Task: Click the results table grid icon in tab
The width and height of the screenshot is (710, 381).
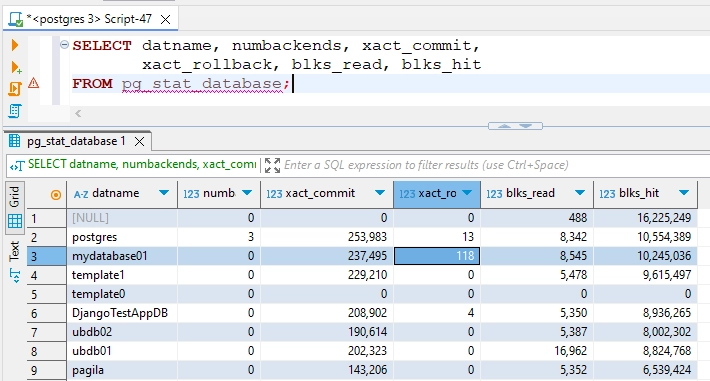Action: tap(14, 141)
